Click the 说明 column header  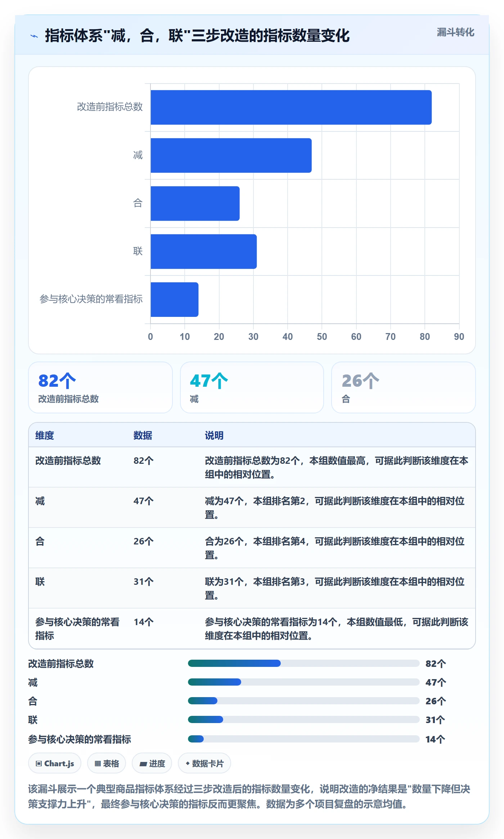pos(214,435)
